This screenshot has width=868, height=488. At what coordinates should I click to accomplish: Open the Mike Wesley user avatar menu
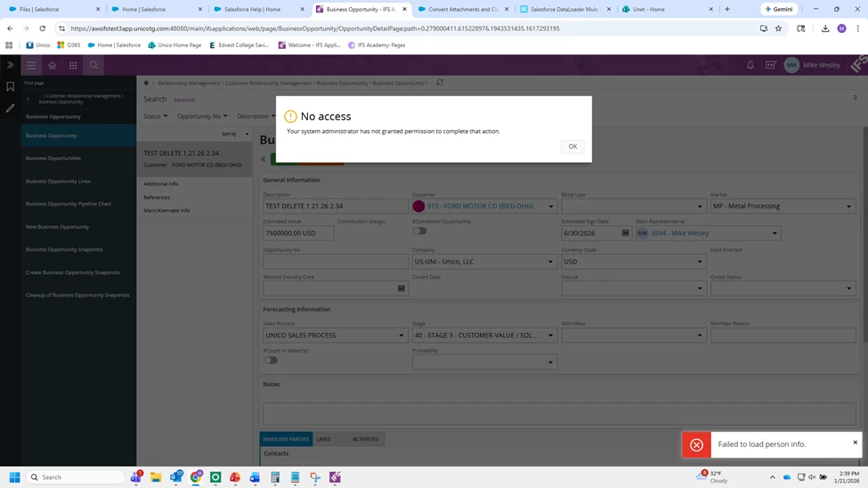[x=791, y=65]
